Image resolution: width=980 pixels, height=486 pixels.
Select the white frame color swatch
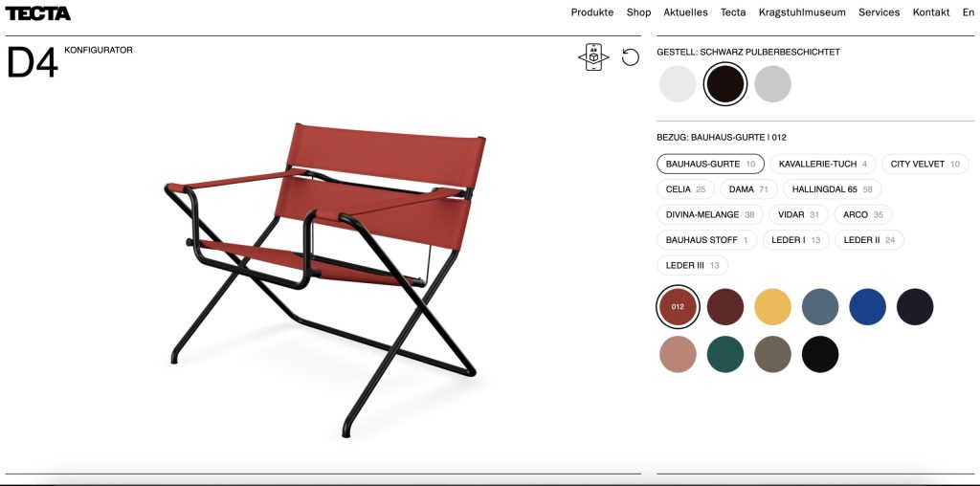(678, 83)
